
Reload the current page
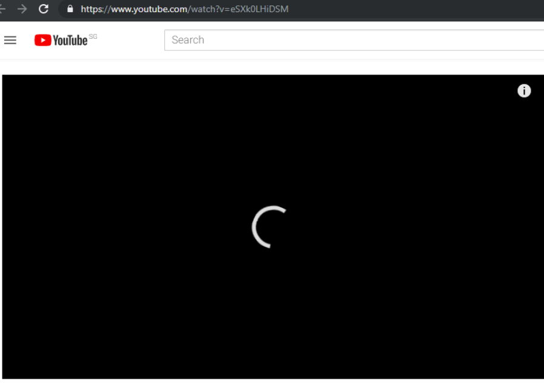pos(44,9)
